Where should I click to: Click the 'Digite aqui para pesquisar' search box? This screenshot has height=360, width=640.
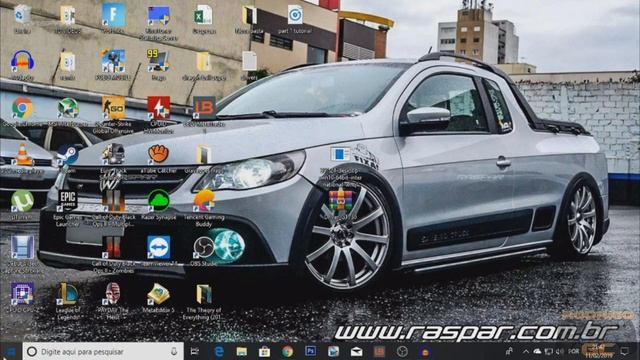(x=103, y=351)
